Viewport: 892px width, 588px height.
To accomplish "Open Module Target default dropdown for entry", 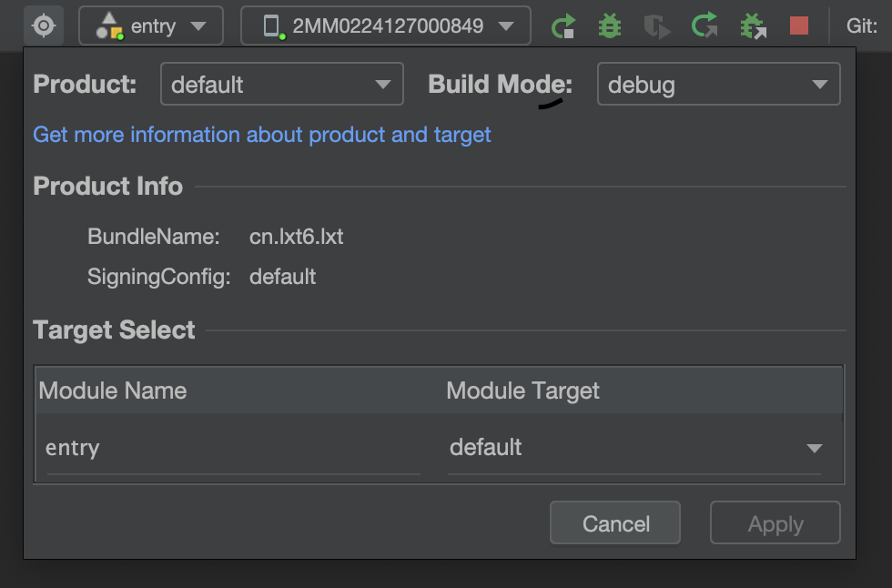I will click(x=635, y=448).
